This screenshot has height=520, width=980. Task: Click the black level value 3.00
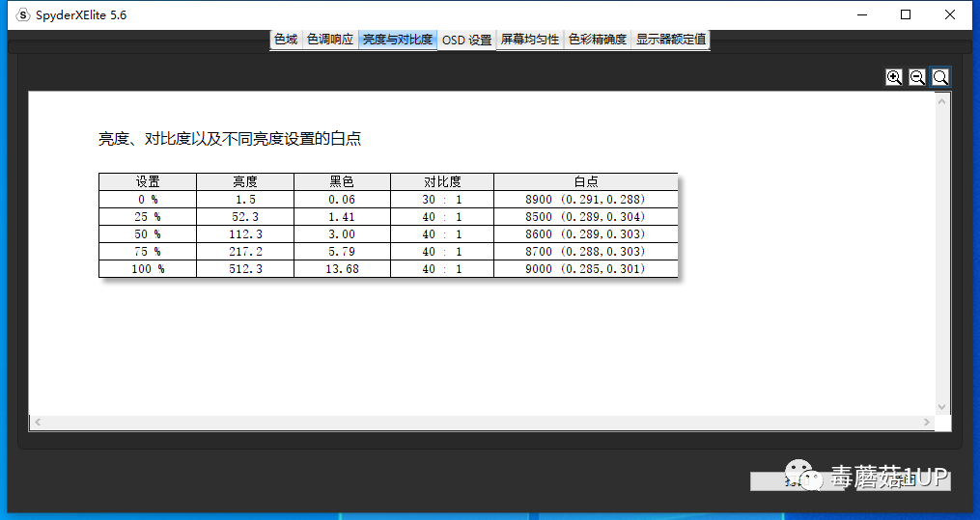[x=342, y=234]
